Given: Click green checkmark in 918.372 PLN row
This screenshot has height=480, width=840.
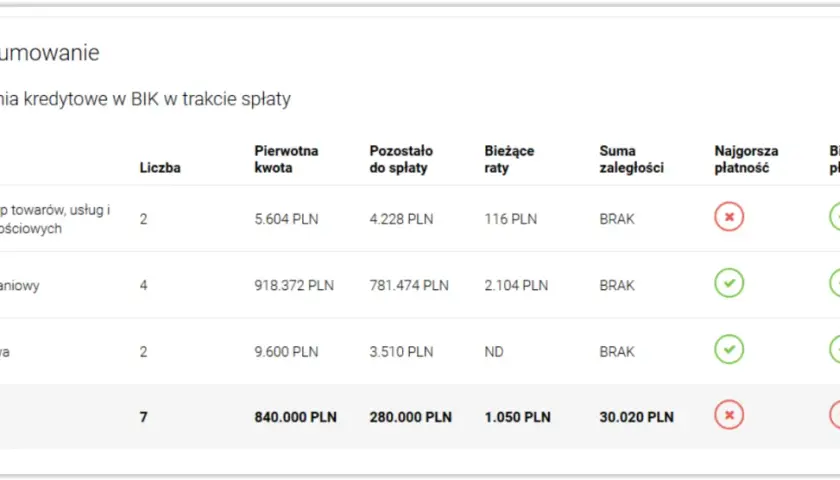Looking at the screenshot, I should [x=729, y=283].
